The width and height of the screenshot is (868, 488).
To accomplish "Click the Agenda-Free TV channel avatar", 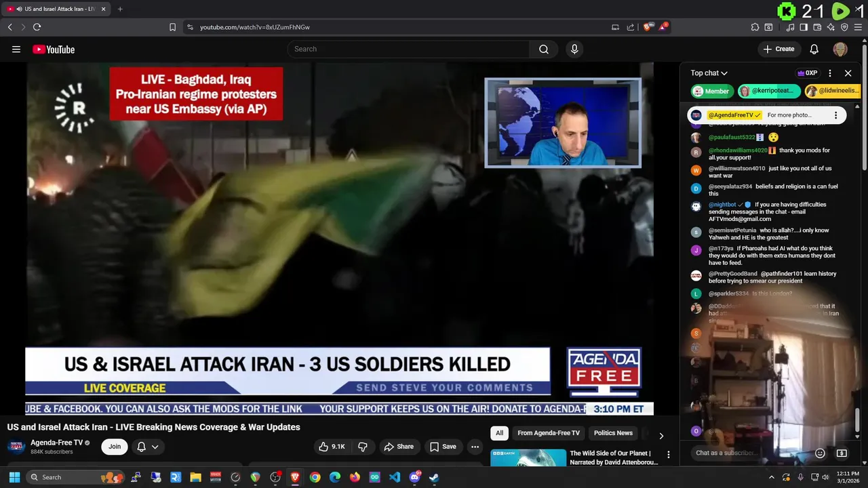I will pos(17,446).
